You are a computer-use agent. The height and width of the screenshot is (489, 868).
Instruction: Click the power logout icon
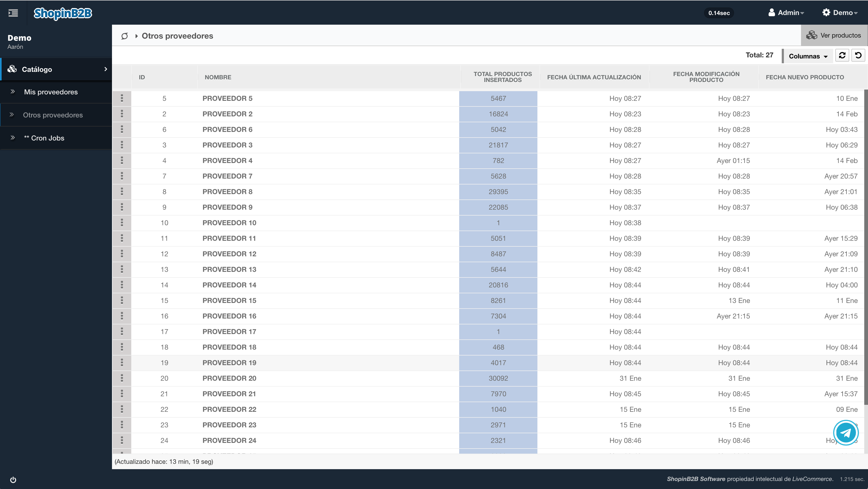(13, 480)
